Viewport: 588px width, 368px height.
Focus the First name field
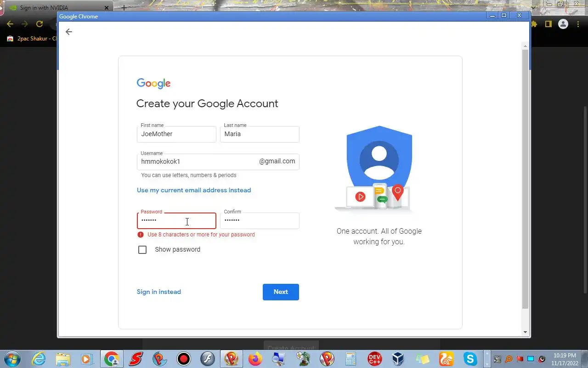point(176,134)
